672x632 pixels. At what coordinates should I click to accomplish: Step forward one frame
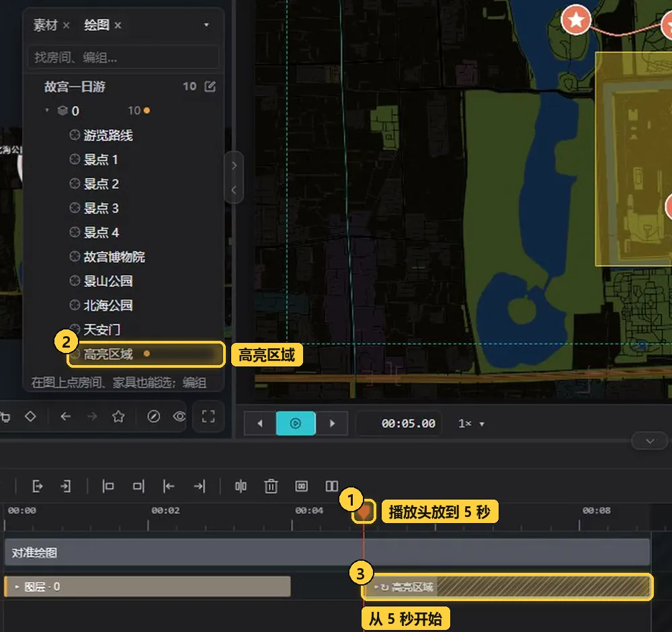coord(332,424)
